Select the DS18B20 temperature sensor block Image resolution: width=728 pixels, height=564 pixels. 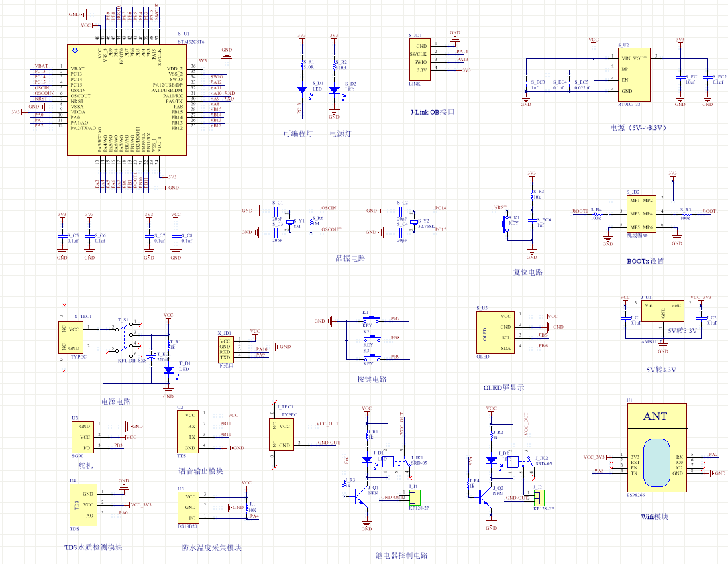tap(190, 508)
